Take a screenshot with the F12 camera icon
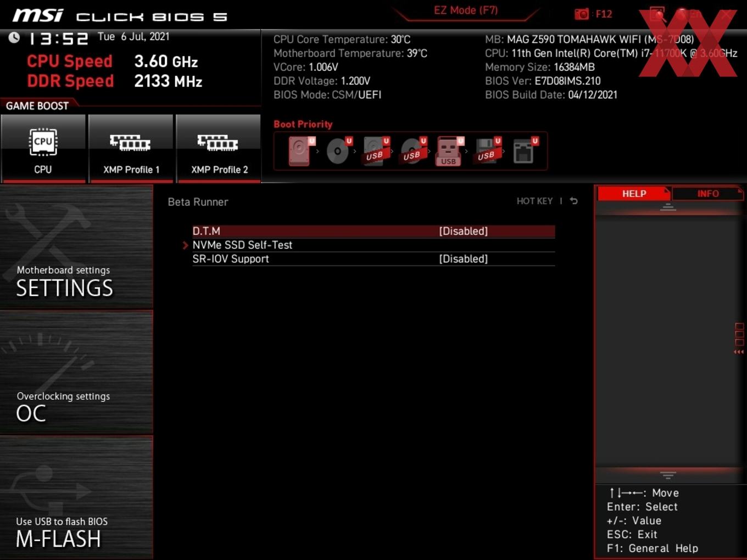The image size is (747, 560). (x=582, y=14)
